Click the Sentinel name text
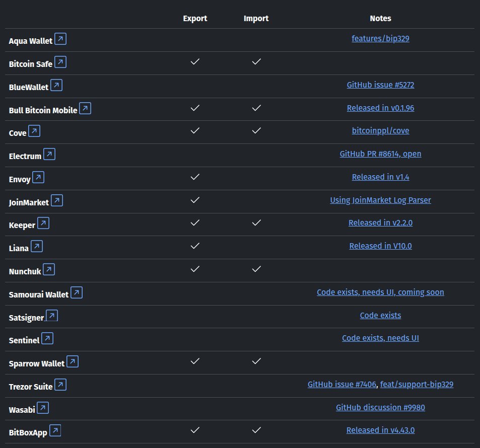This screenshot has width=480, height=448. click(x=24, y=341)
